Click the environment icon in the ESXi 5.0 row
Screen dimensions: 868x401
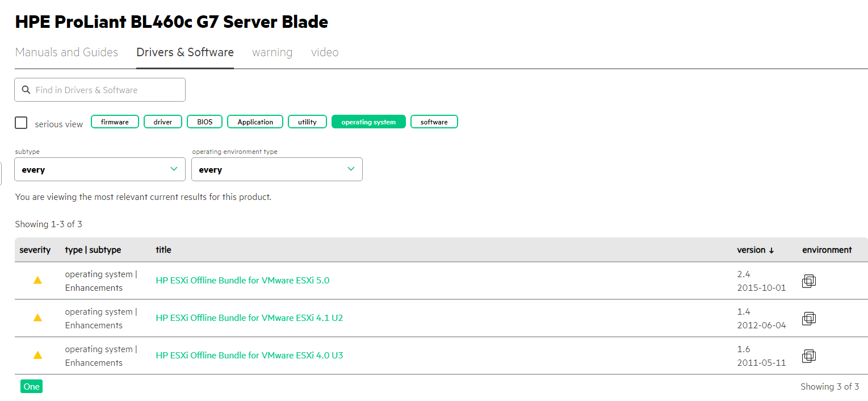coord(809,281)
